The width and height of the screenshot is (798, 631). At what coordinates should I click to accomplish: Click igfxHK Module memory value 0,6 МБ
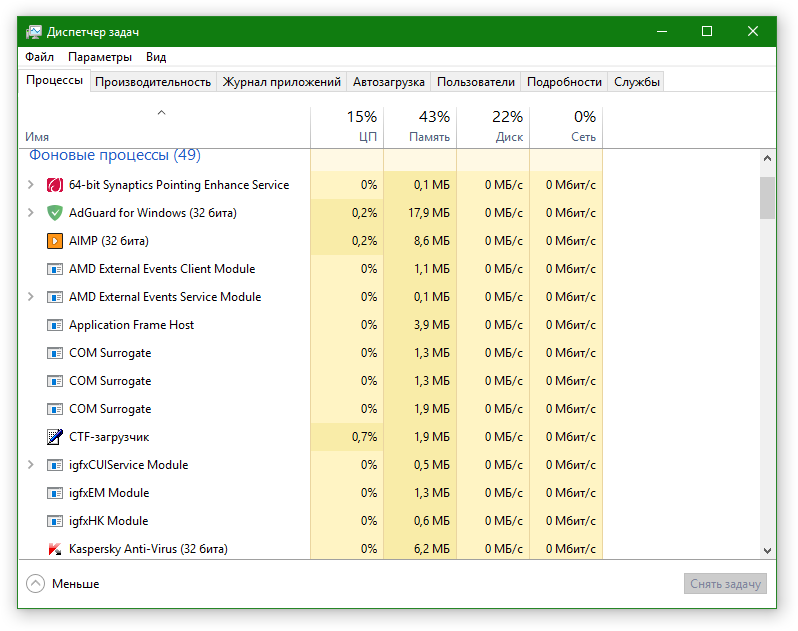[x=432, y=521]
